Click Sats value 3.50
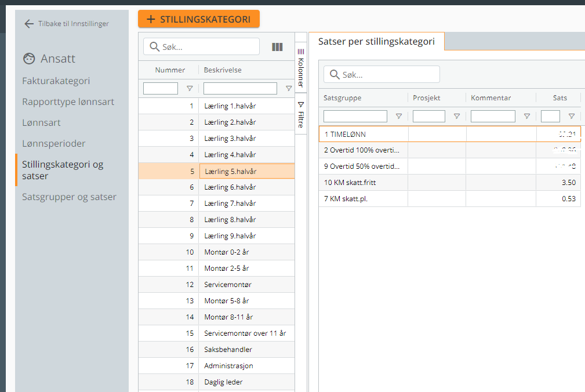 coord(569,183)
